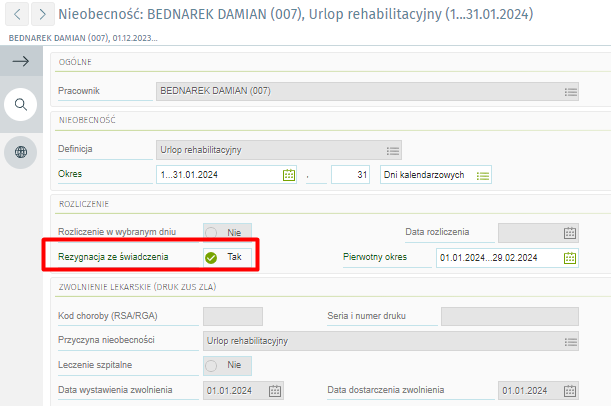Toggle Rozliczenie w wybranym dniu switch
The image size is (611, 406).
[226, 232]
